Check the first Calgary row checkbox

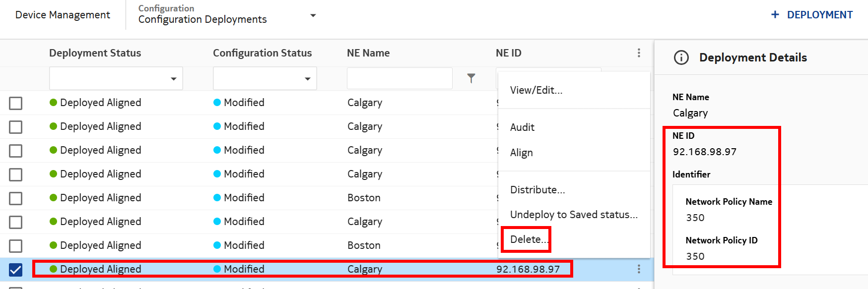(x=16, y=103)
